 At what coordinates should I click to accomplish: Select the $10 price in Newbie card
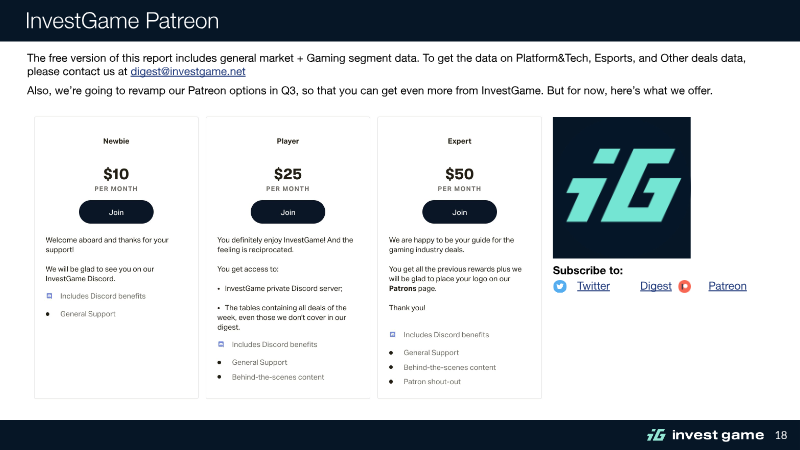115,173
